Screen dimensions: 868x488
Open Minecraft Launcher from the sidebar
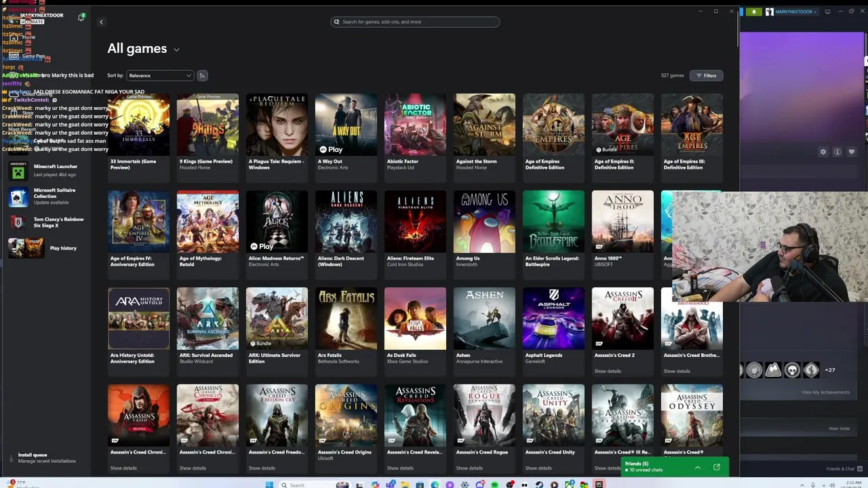point(45,169)
